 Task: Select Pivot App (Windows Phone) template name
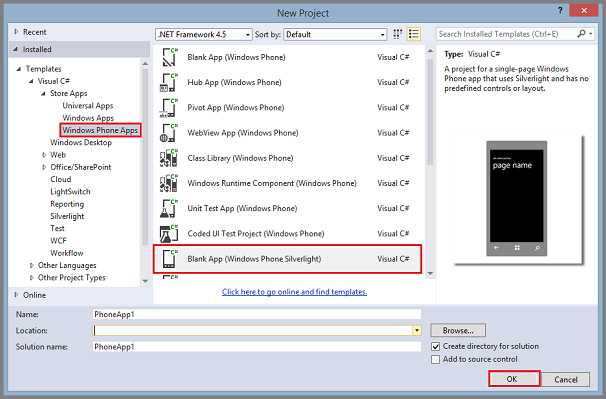click(236, 107)
